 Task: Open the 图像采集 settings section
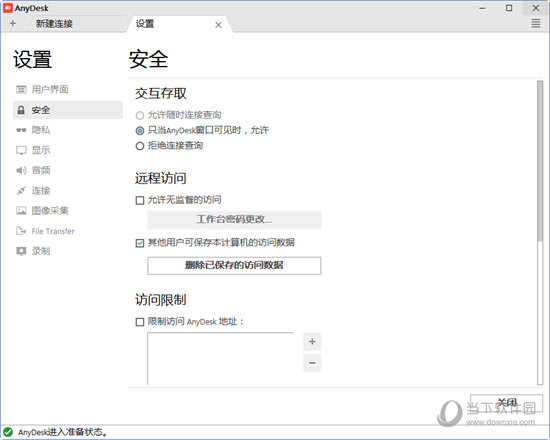(68, 211)
